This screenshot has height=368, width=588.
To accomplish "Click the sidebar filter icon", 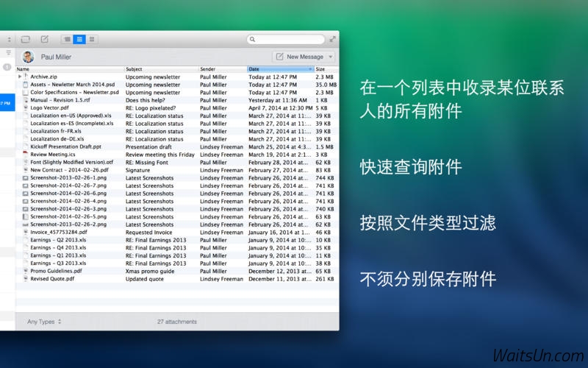I will click(x=8, y=52).
